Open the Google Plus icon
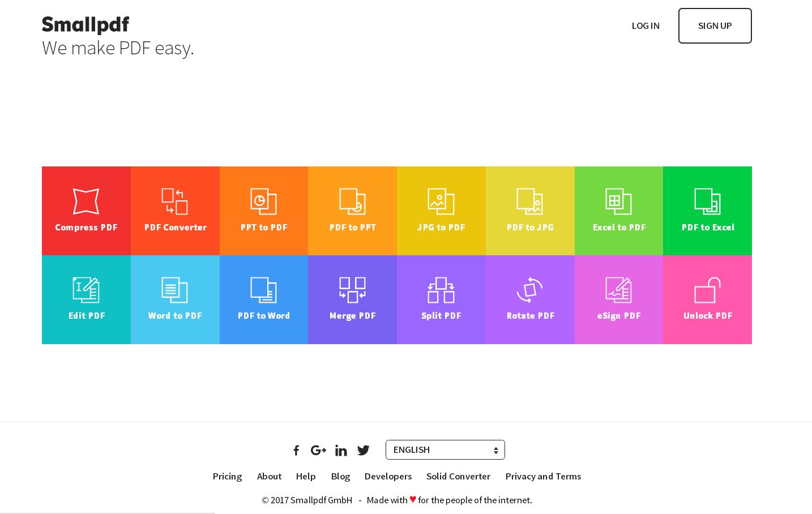 click(x=318, y=450)
